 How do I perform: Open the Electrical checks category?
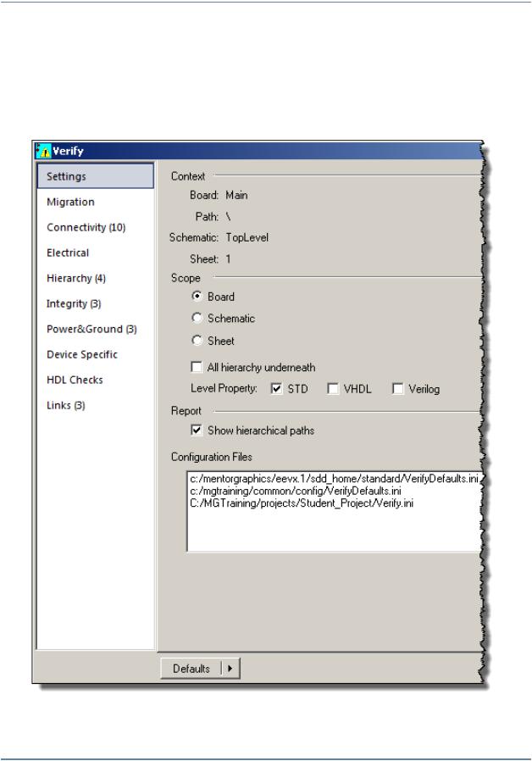point(68,253)
